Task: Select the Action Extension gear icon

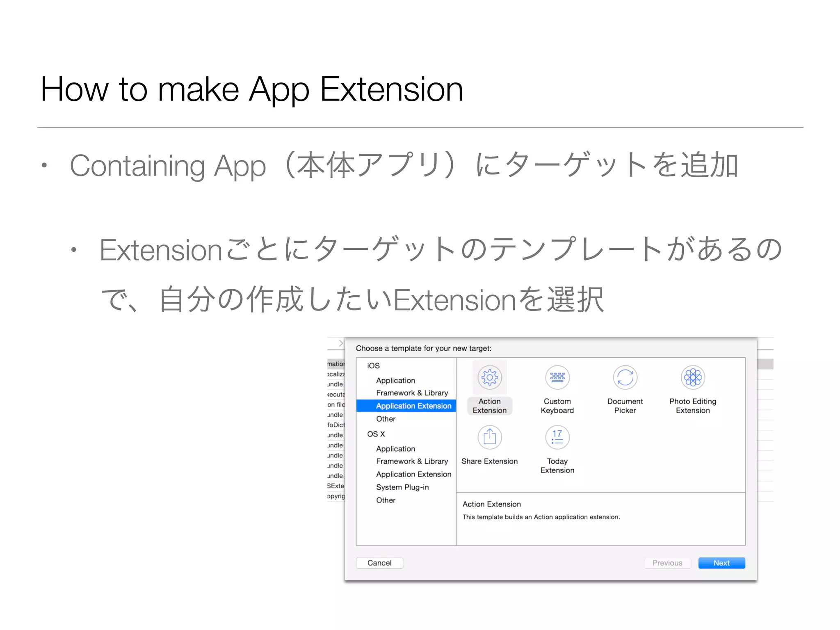Action: click(489, 377)
